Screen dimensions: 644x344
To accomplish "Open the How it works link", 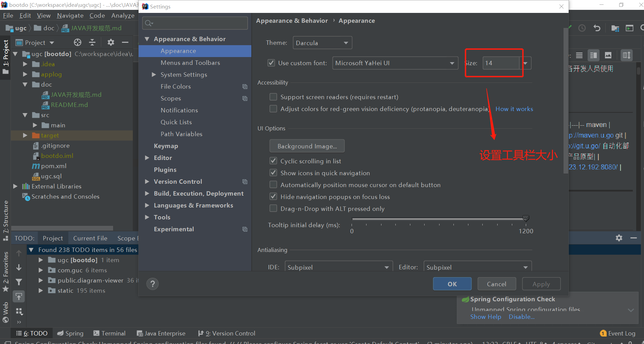I will point(514,109).
